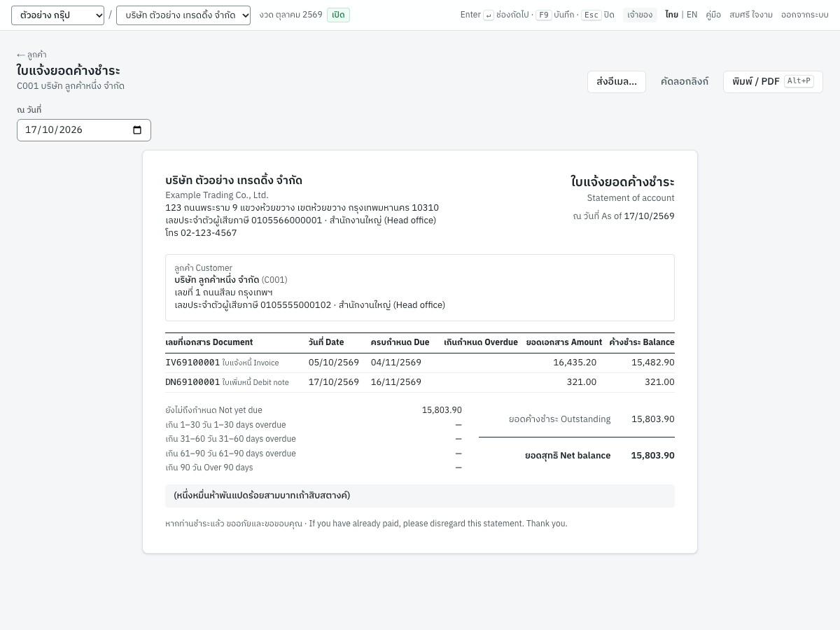This screenshot has width=840, height=630.
Task: Switch language to ไทย
Action: pos(671,15)
